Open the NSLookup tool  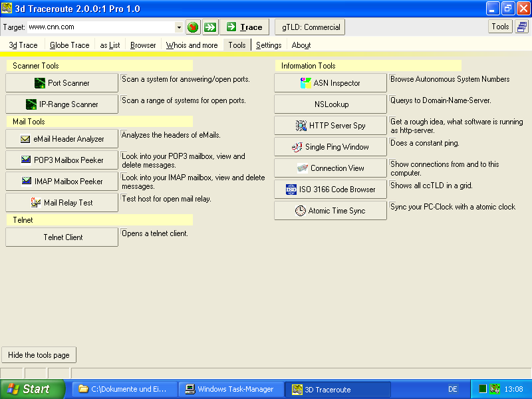331,104
